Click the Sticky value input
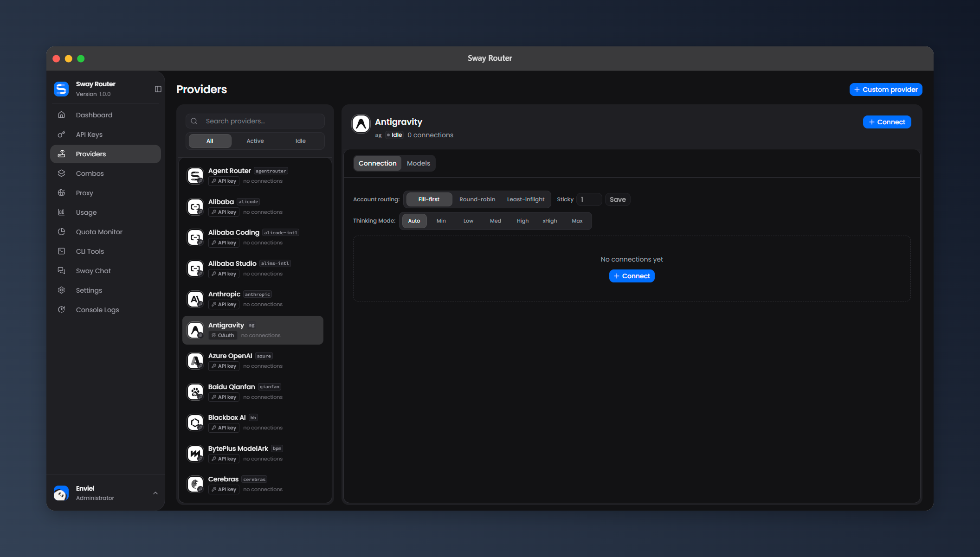The height and width of the screenshot is (557, 980). click(x=589, y=199)
